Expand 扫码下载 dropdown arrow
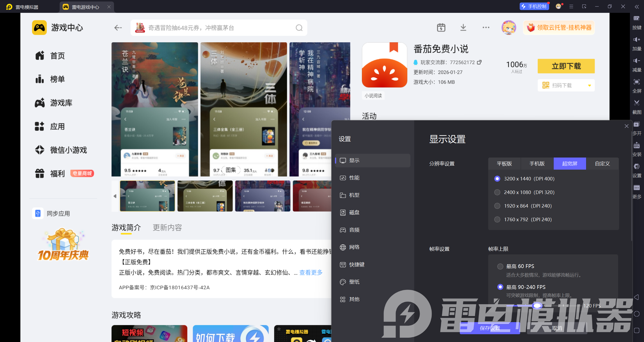 click(x=589, y=86)
